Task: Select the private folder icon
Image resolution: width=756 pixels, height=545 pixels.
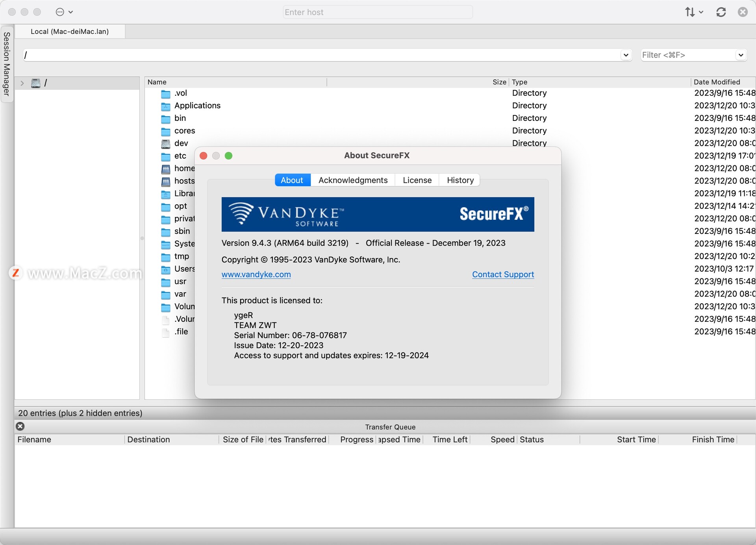Action: click(166, 219)
